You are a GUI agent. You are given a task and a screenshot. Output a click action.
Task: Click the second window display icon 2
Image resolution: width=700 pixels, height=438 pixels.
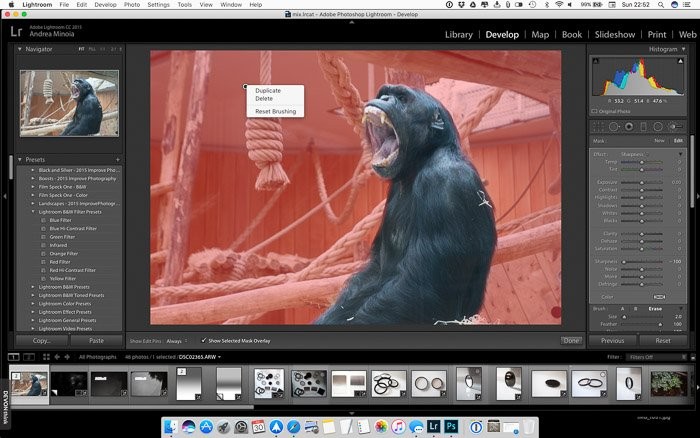pos(29,357)
